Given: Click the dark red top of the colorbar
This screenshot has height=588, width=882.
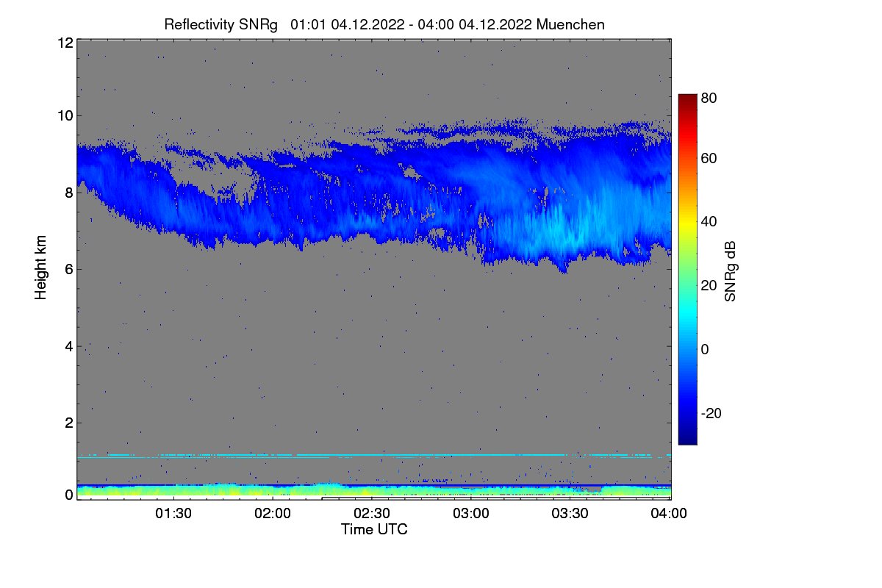Looking at the screenshot, I should (686, 99).
